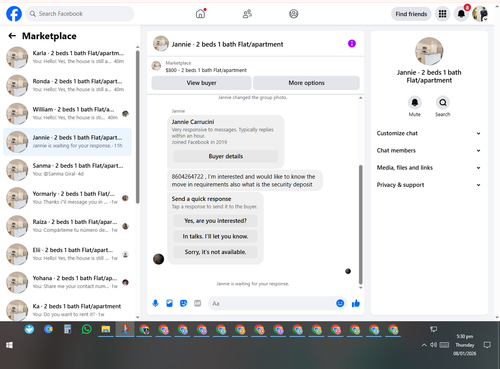The width and height of the screenshot is (500, 369).
Task: Open Ronda's conversation
Action: [x=68, y=85]
